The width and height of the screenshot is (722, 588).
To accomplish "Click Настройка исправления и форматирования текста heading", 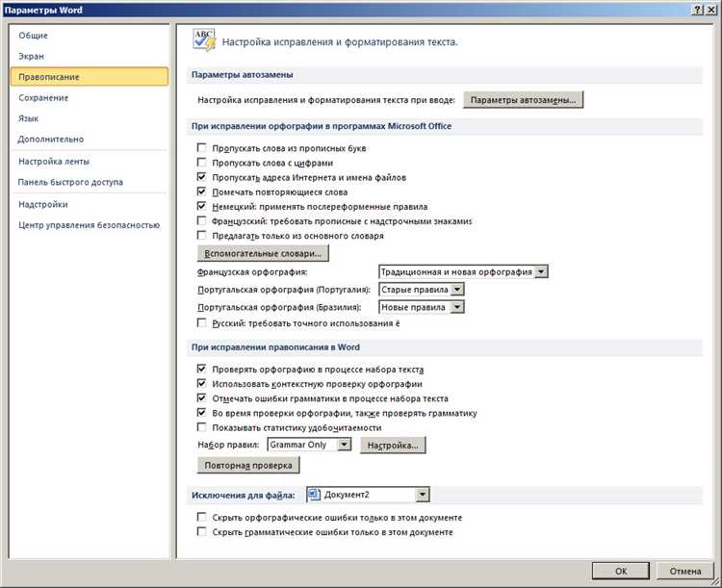I will [340, 42].
